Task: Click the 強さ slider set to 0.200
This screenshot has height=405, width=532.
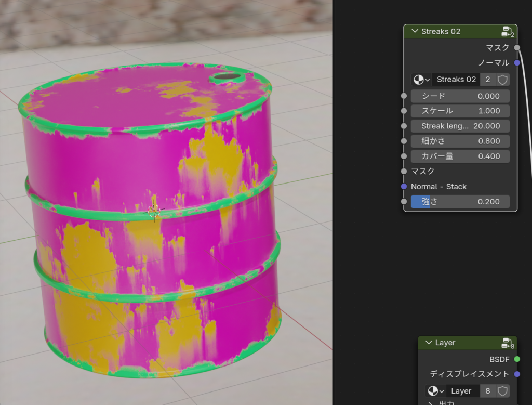Action: pyautogui.click(x=460, y=202)
